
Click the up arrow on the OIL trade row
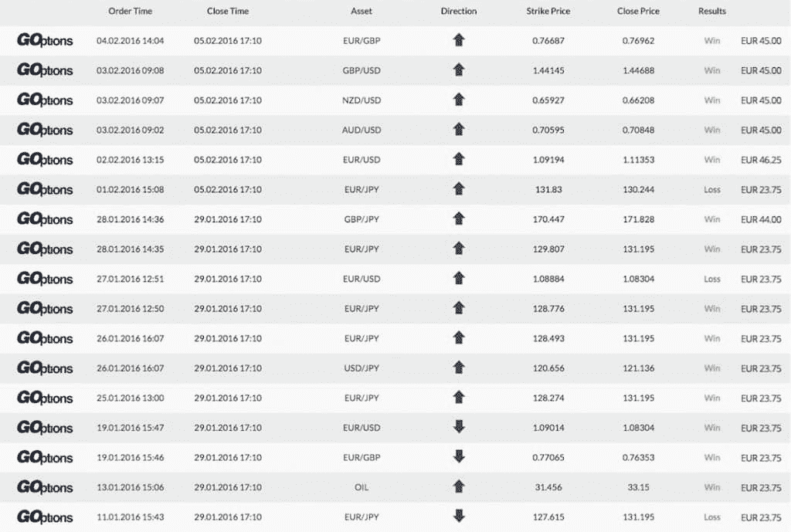(459, 486)
